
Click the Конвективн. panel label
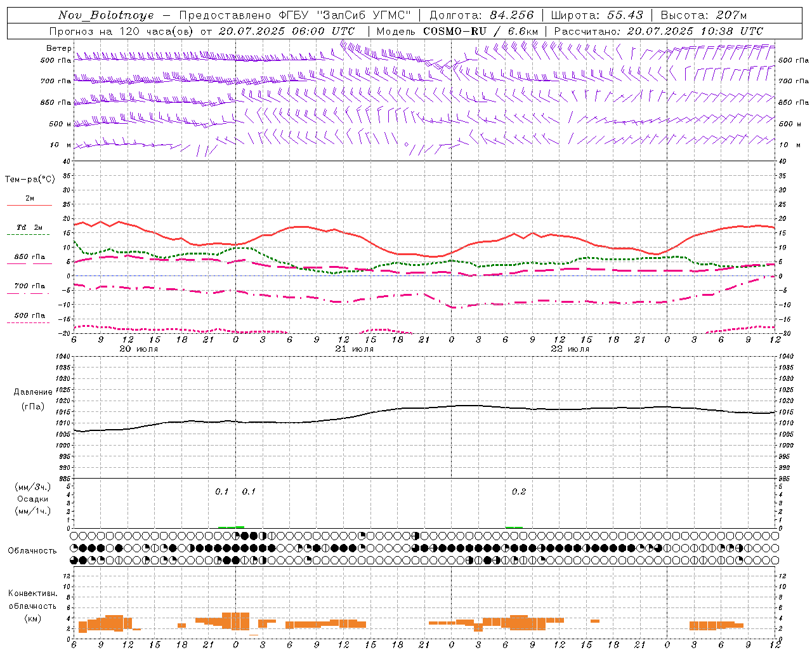[x=32, y=594]
